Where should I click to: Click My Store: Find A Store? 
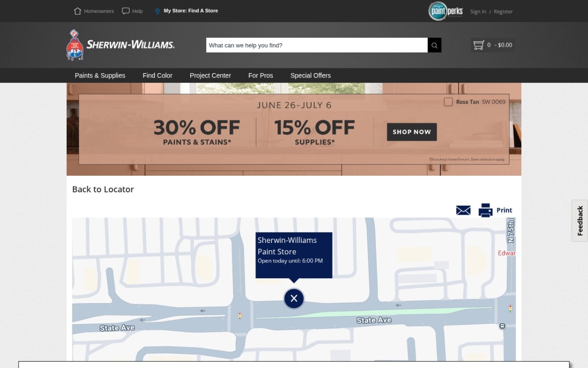(191, 11)
